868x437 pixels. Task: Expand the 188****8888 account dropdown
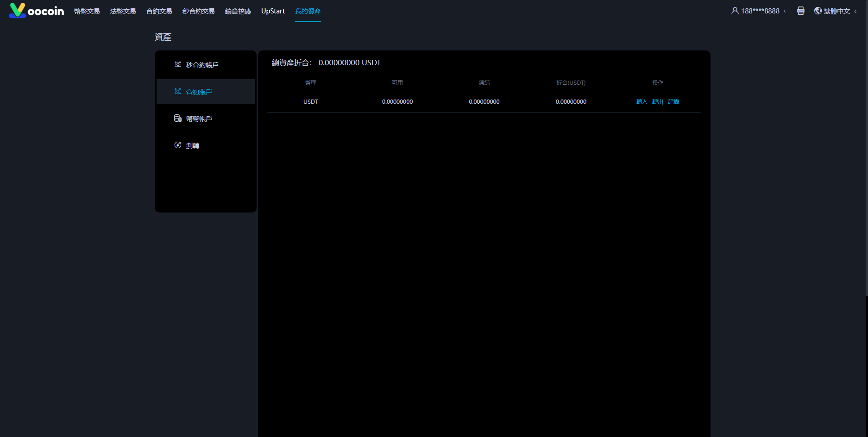tap(785, 11)
